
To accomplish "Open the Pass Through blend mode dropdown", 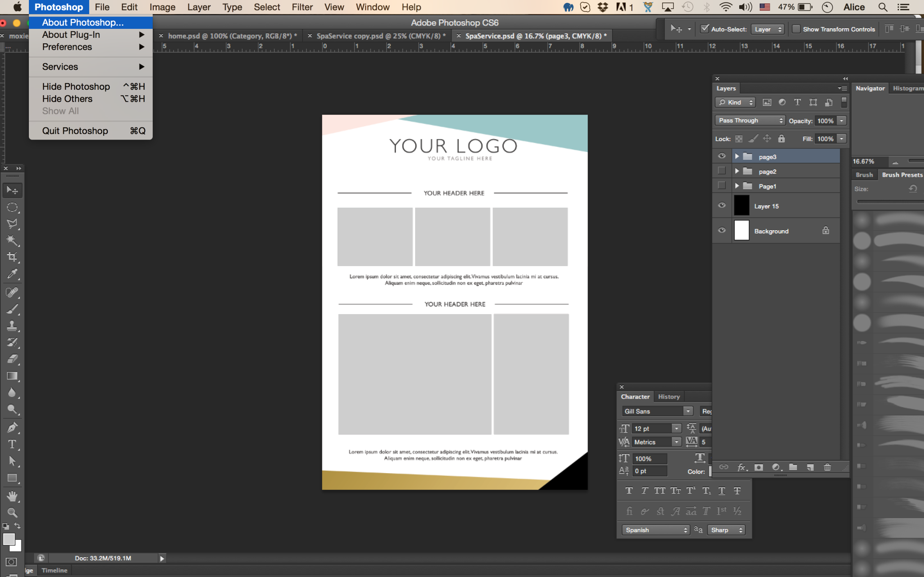I will coord(750,120).
